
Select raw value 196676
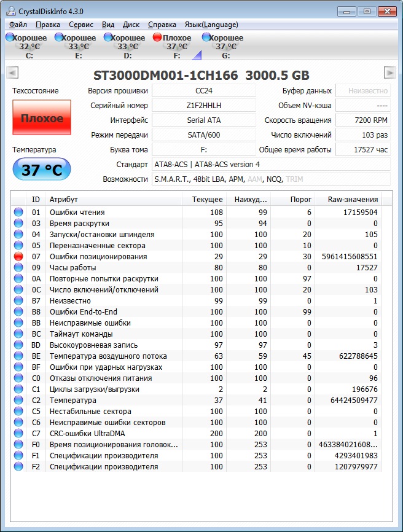click(x=365, y=389)
